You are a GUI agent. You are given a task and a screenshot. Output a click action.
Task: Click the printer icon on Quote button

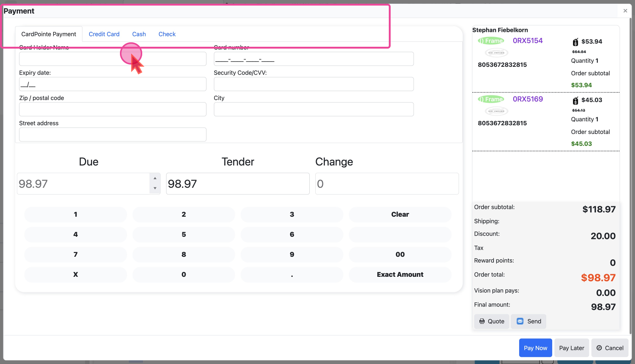482,321
